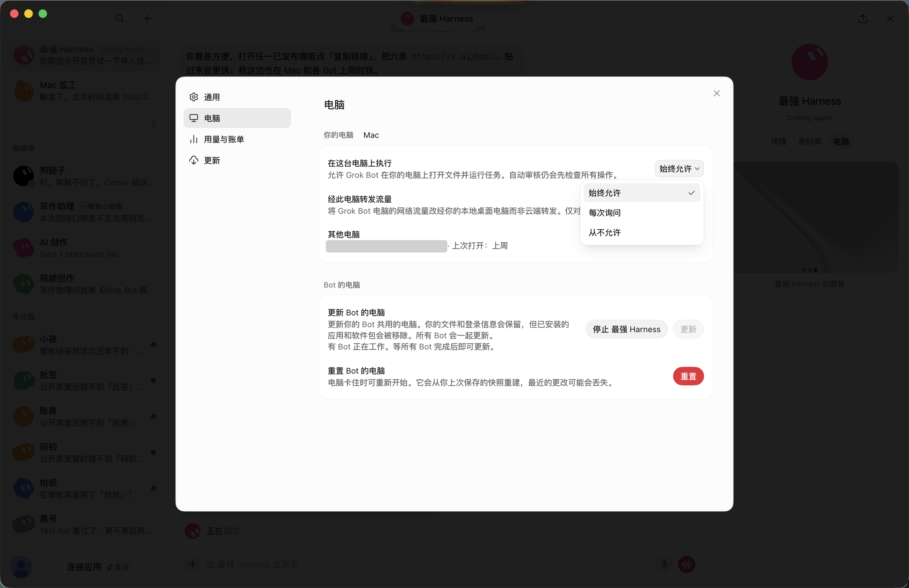Click the 连接应用 button
909x588 pixels.
pyautogui.click(x=98, y=567)
